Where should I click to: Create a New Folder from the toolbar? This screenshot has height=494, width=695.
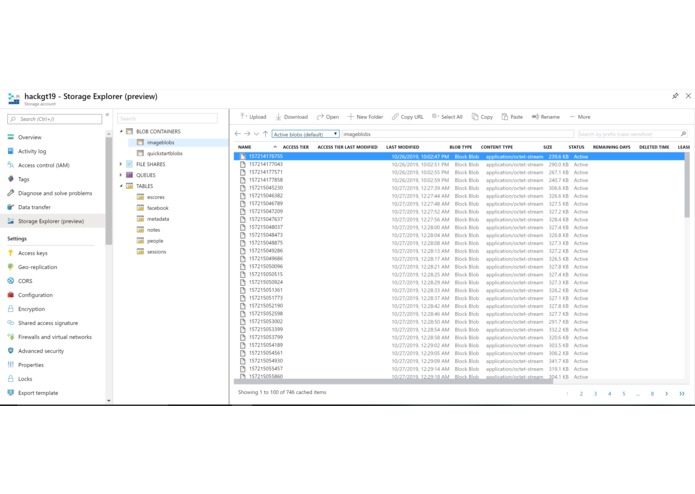tap(365, 117)
